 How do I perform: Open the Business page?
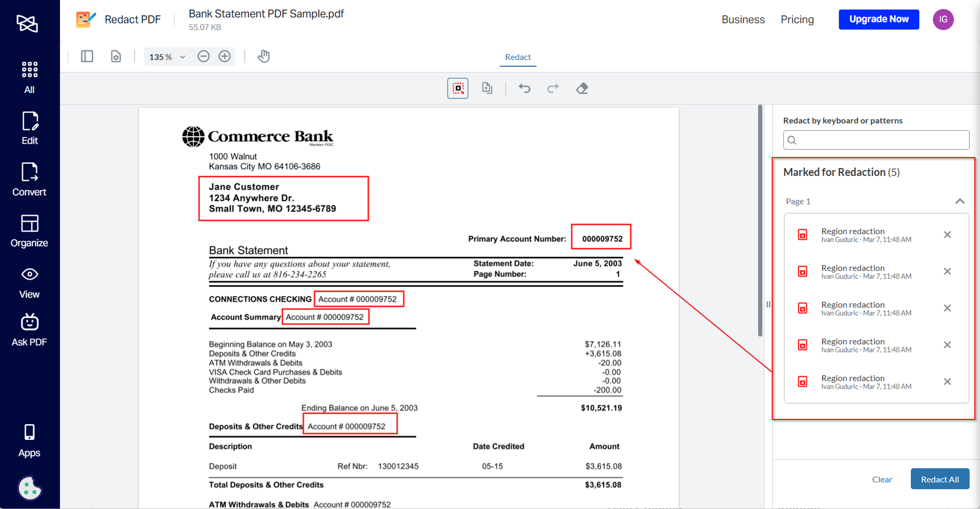743,19
